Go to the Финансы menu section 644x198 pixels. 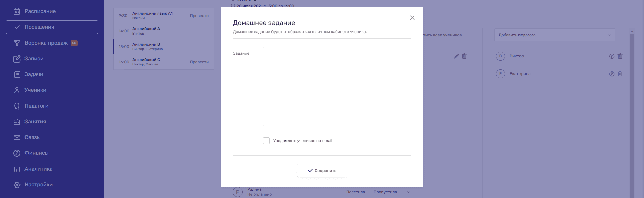coord(36,153)
